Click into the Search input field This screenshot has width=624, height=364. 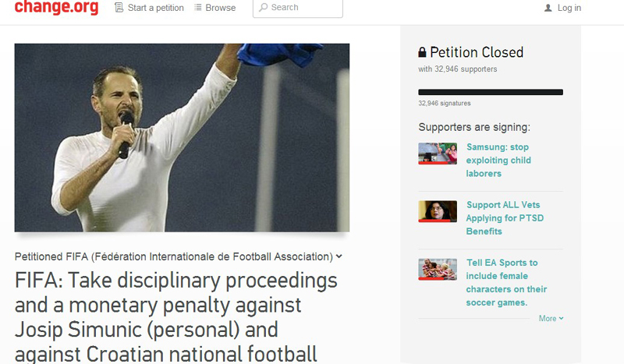coord(298,8)
